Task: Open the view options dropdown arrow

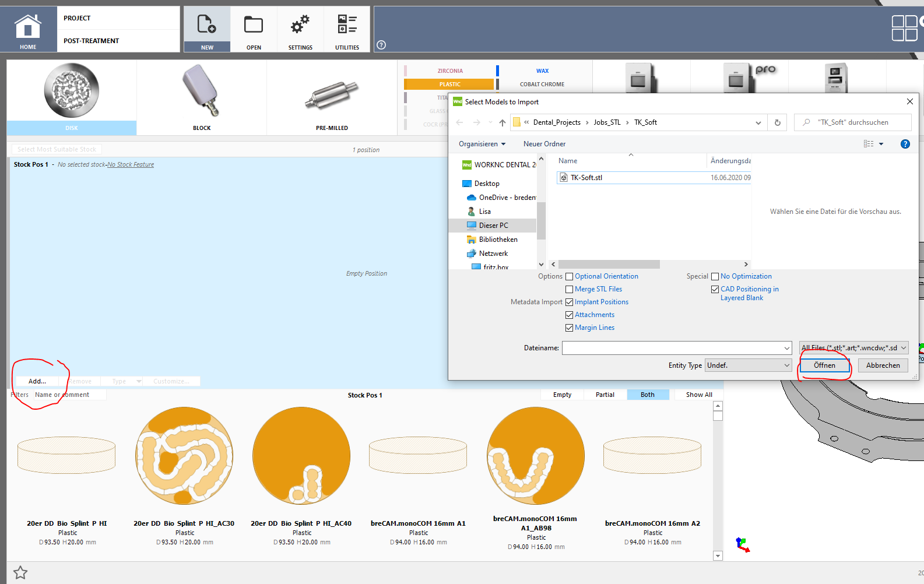Action: click(881, 144)
